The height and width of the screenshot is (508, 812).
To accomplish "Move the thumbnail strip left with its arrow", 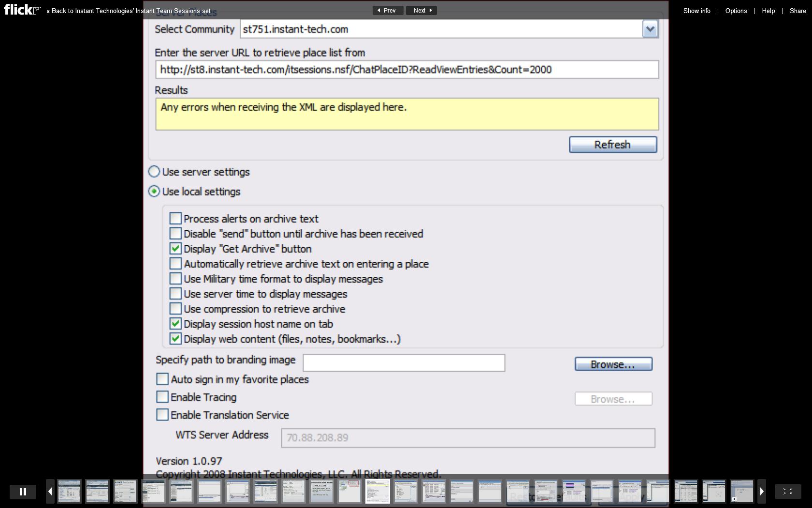I will coord(50,492).
